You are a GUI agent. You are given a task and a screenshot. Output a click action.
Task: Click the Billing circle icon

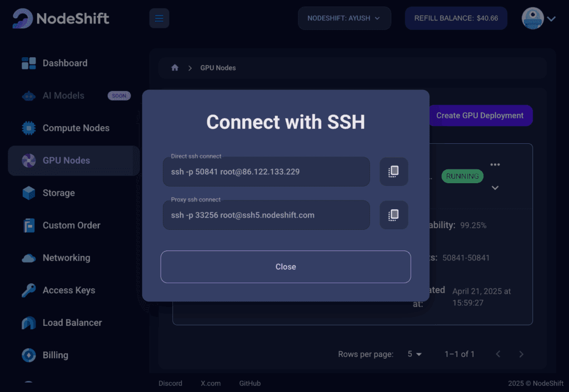coord(29,355)
